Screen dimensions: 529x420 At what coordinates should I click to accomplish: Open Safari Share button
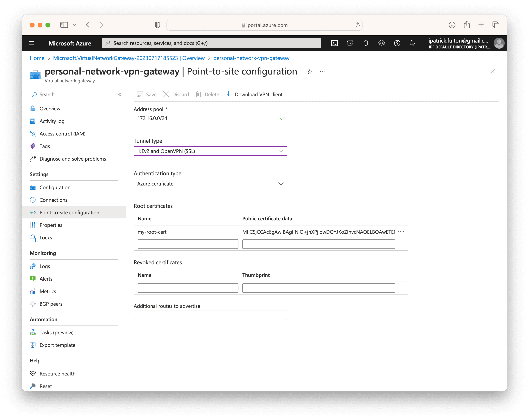[x=466, y=25]
